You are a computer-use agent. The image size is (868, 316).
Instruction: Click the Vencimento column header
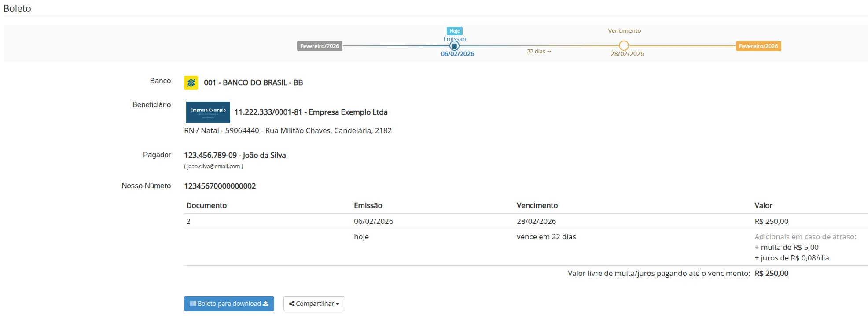click(x=537, y=205)
